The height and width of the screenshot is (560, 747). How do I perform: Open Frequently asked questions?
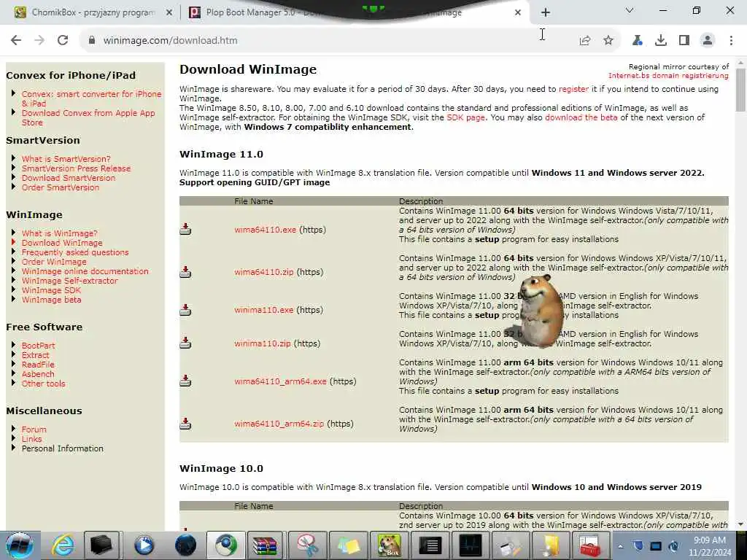[75, 252]
